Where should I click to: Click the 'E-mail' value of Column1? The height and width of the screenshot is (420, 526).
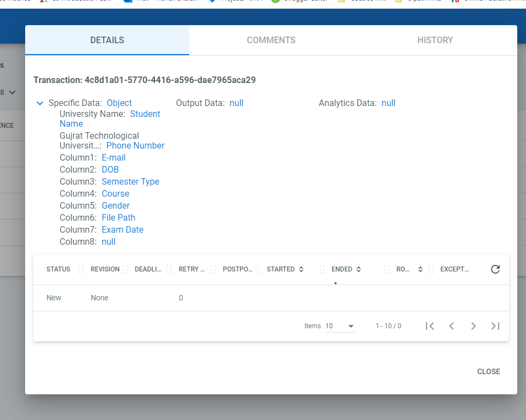point(113,157)
